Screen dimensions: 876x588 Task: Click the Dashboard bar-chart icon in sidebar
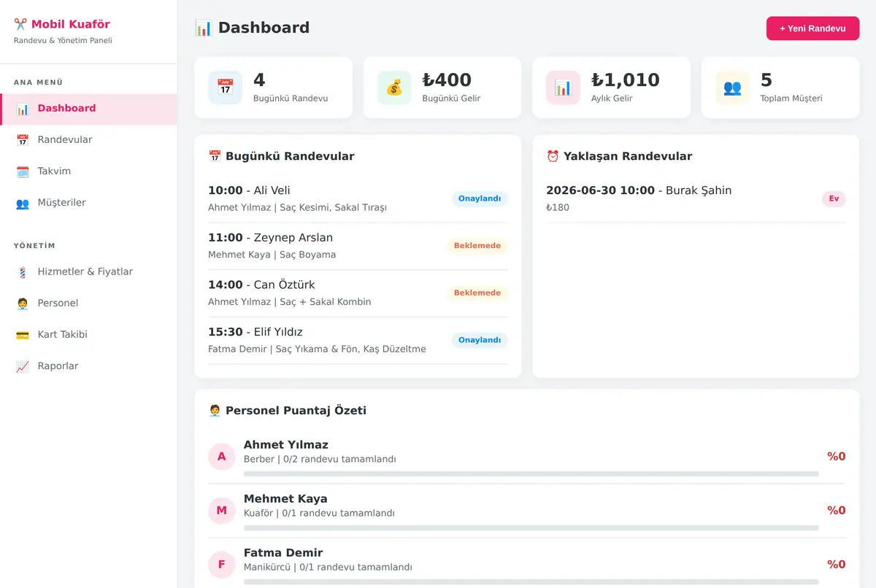click(x=23, y=109)
